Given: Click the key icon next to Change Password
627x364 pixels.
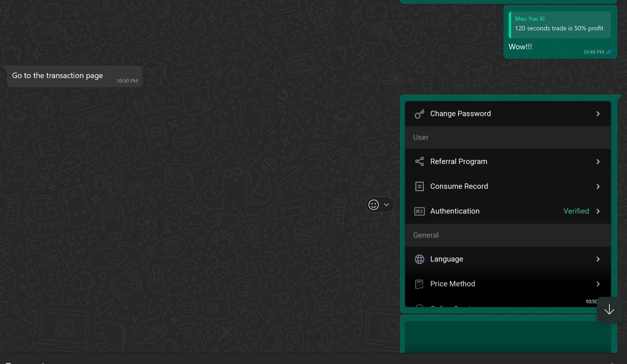Looking at the screenshot, I should 419,114.
